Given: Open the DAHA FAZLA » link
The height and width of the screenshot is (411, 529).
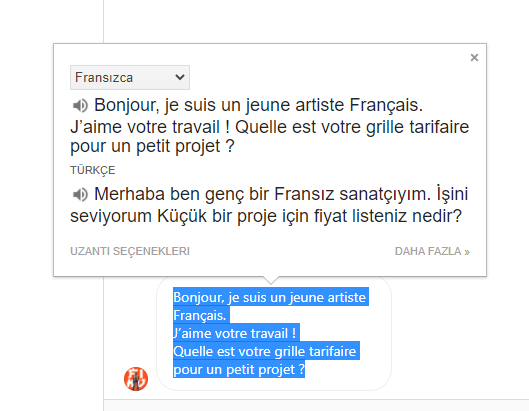Looking at the screenshot, I should 432,251.
